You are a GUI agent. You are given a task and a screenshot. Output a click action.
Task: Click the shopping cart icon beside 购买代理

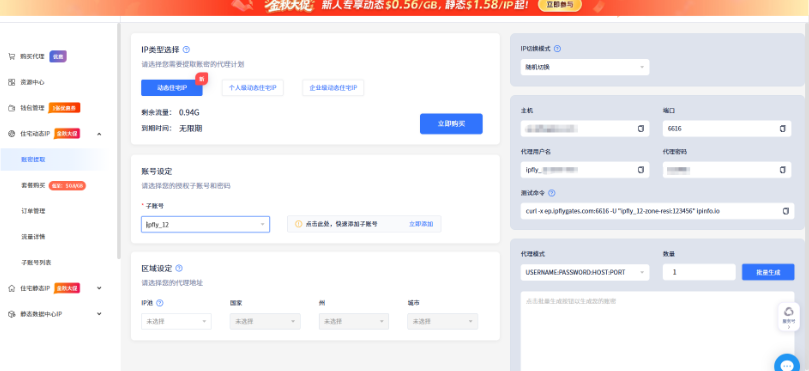point(11,56)
